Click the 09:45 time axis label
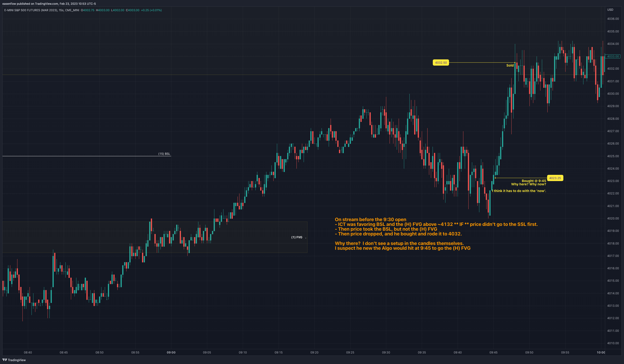The width and height of the screenshot is (624, 364). point(493,352)
